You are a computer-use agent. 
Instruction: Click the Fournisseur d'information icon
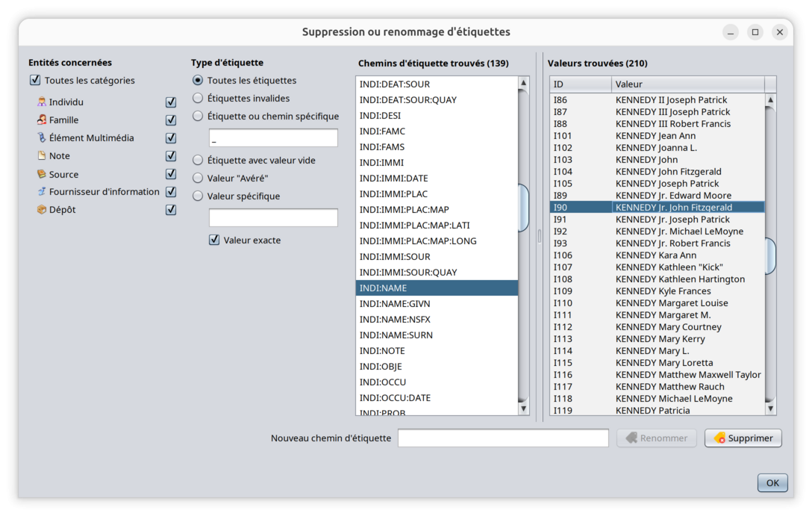[x=42, y=192]
